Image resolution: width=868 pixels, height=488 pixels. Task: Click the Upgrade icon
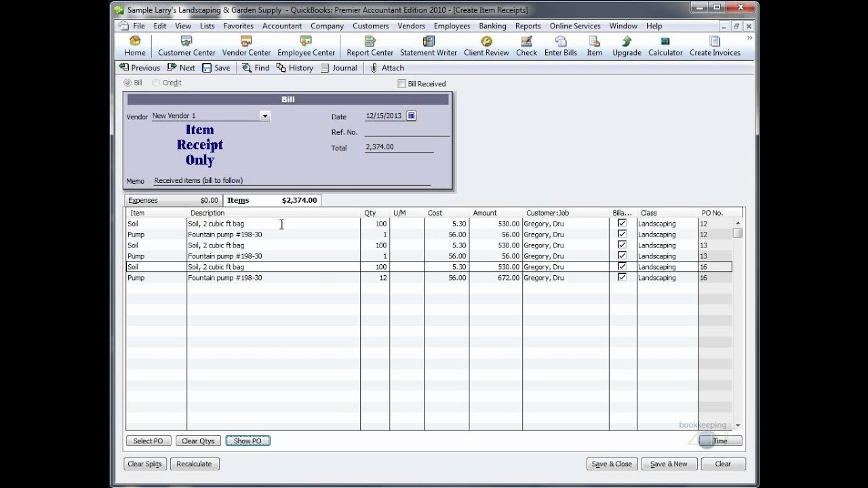pos(627,46)
